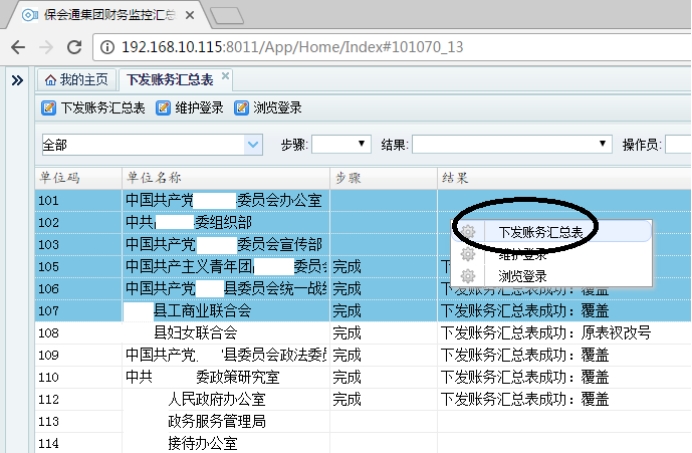Select row with unit code 101
Screen dimensions: 692x453
(363, 200)
